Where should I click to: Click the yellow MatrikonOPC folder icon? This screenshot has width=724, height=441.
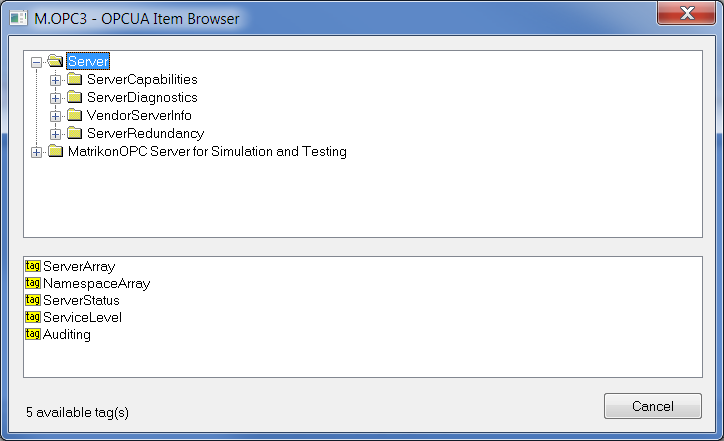(x=55, y=152)
